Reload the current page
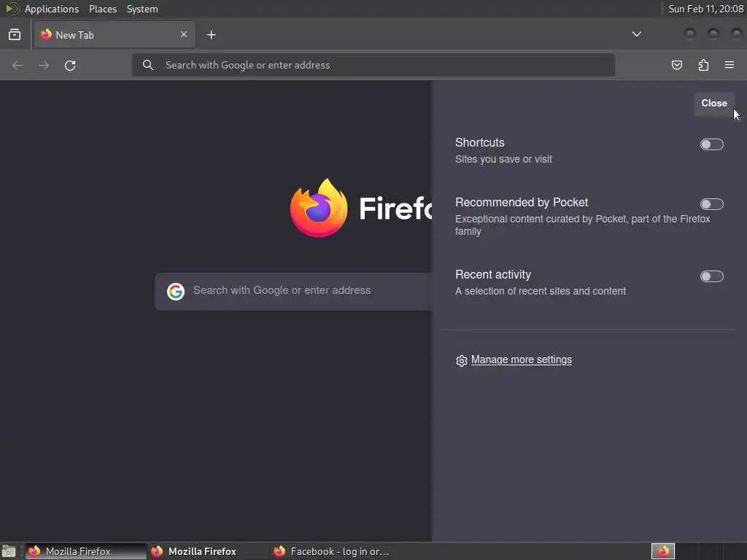The image size is (747, 560). click(x=70, y=65)
